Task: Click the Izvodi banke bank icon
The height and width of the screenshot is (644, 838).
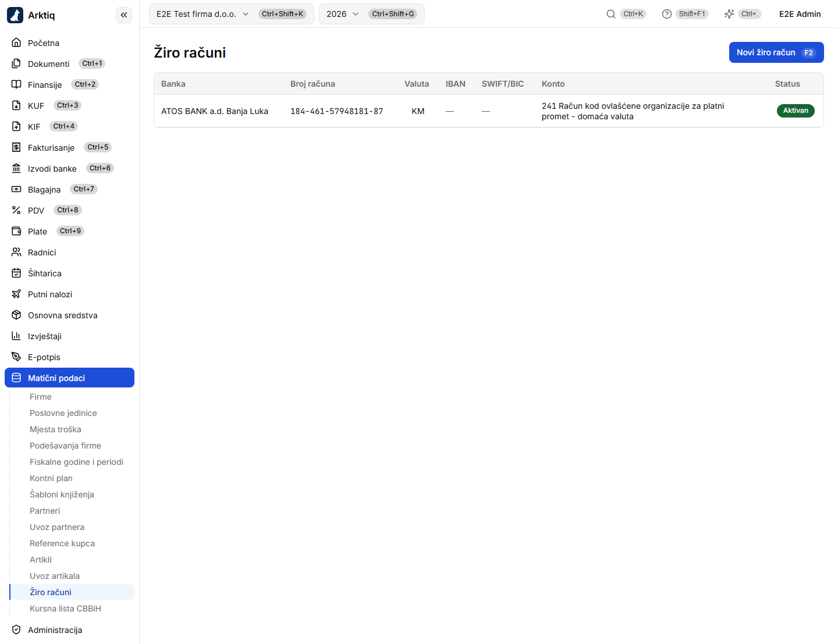Action: coord(16,169)
